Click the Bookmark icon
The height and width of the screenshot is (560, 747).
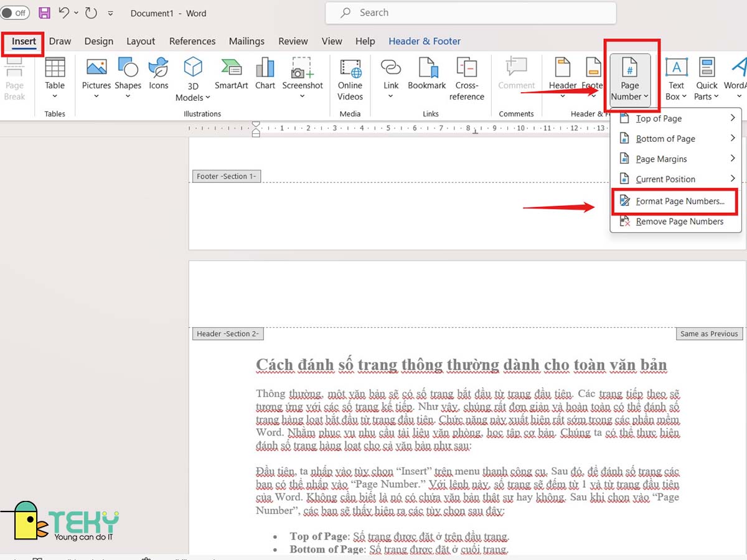coord(427,67)
